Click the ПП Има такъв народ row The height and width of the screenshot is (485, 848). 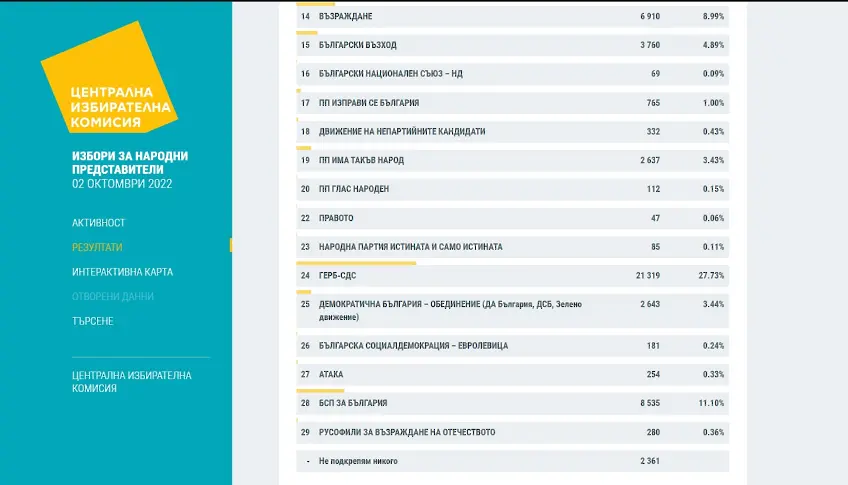tap(512, 160)
